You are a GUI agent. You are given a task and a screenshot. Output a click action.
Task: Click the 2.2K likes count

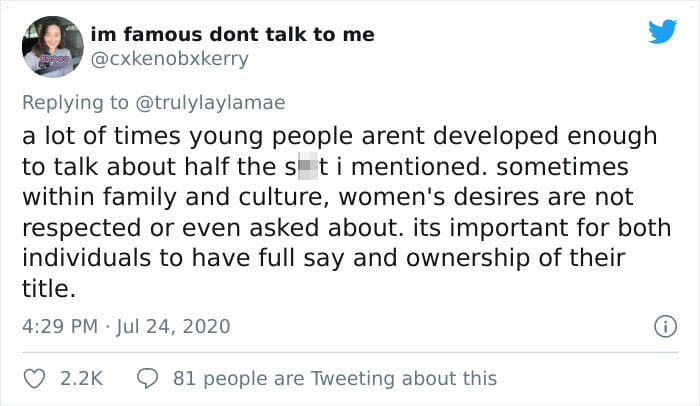(x=81, y=379)
